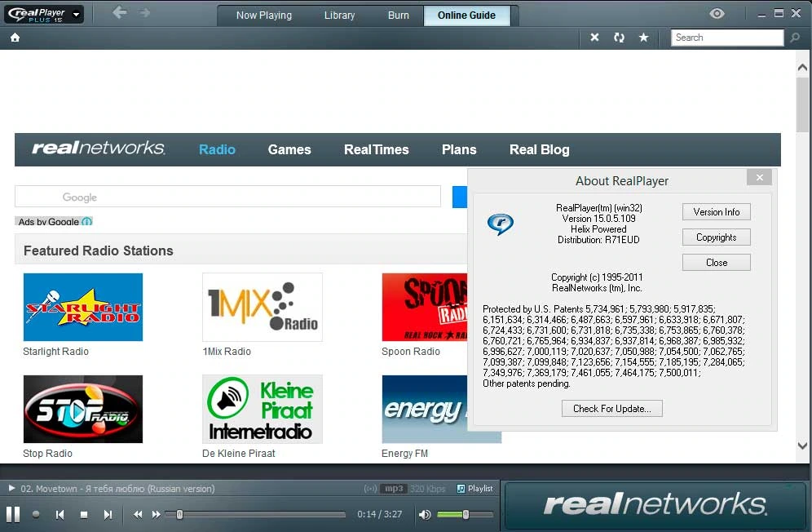Open the RealTimes page link
This screenshot has width=812, height=532.
377,149
